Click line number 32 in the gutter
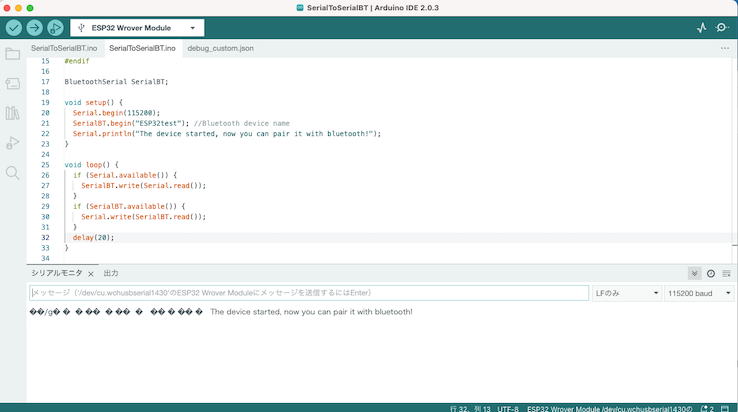Viewport: 738px width, 412px height. [x=45, y=237]
